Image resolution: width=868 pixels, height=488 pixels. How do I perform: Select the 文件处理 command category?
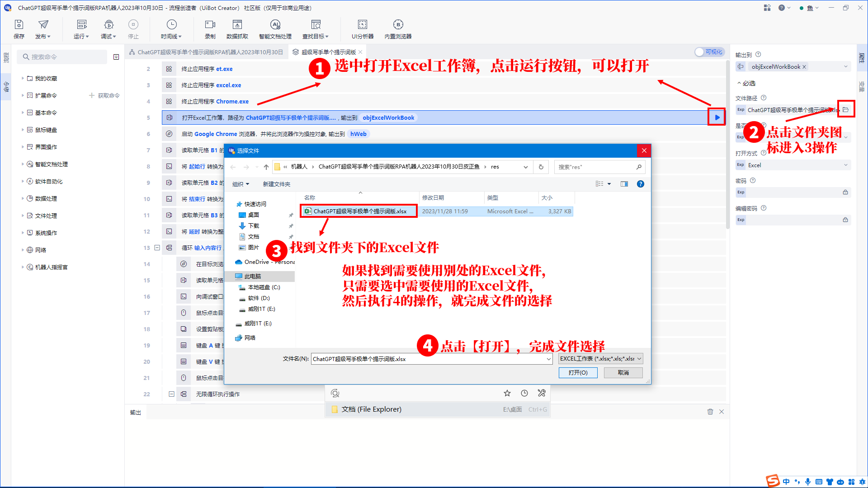(x=46, y=216)
